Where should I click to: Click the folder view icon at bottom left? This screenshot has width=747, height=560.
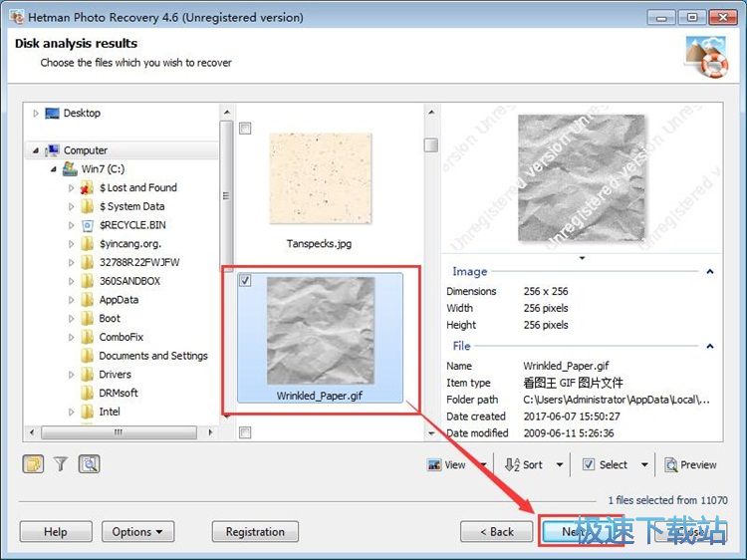click(33, 463)
